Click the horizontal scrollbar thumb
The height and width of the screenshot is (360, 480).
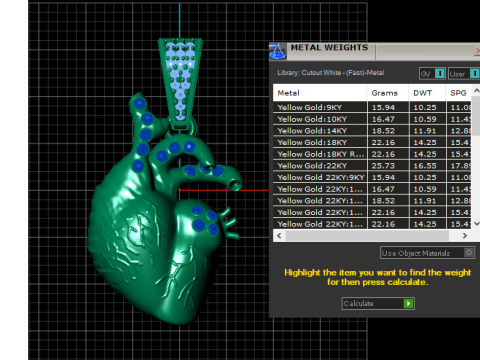(x=367, y=236)
